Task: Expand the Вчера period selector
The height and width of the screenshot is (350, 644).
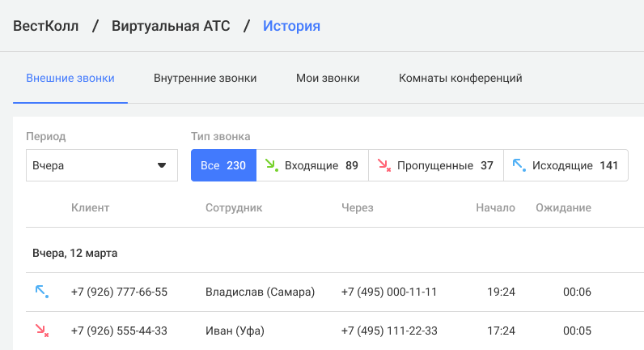Action: click(x=102, y=165)
